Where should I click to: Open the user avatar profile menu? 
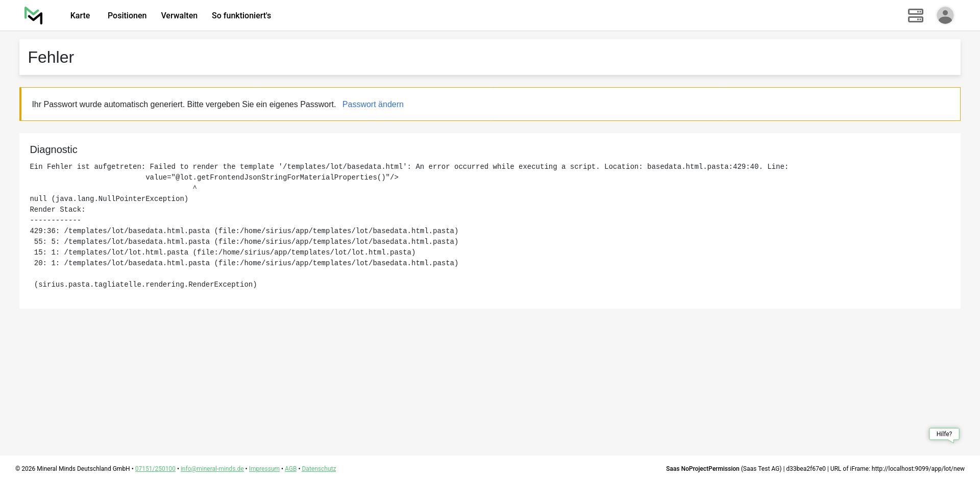(x=945, y=15)
